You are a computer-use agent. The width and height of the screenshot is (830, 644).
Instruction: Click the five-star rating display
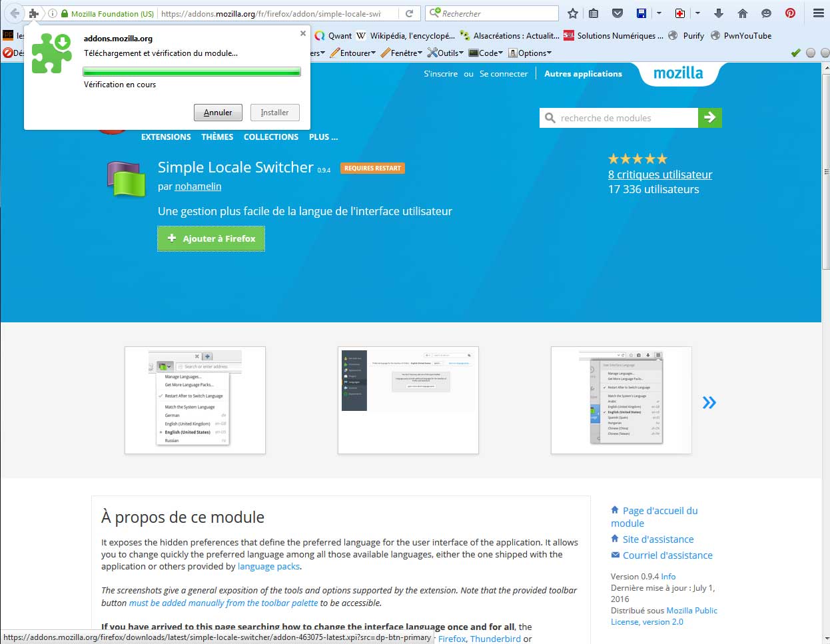(x=637, y=159)
